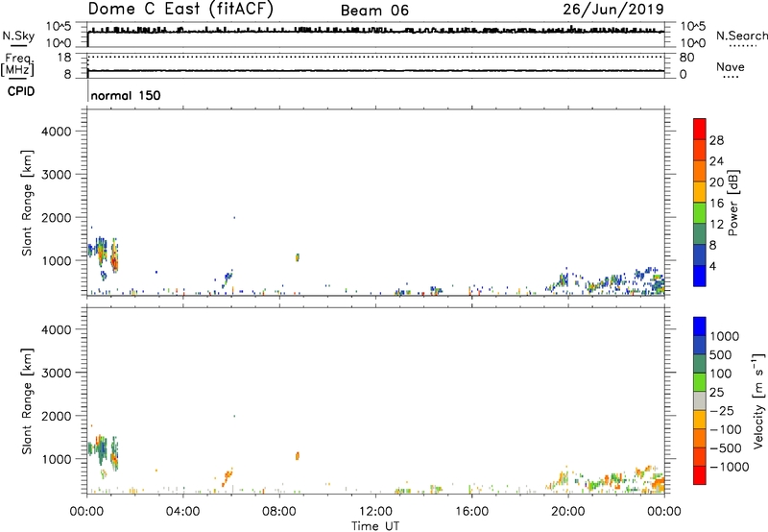Click the velocity echo streak near 05:50 UT
The height and width of the screenshot is (532, 768).
click(x=228, y=477)
